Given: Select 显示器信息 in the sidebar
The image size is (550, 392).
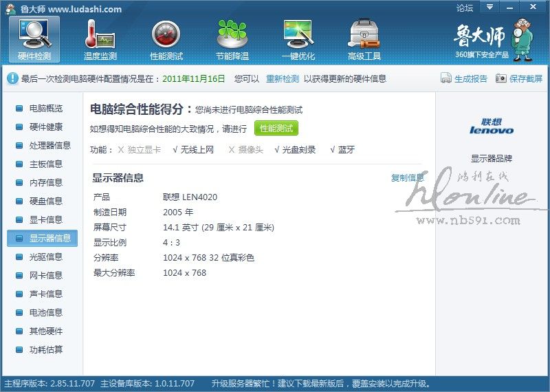Looking at the screenshot, I should pos(43,238).
